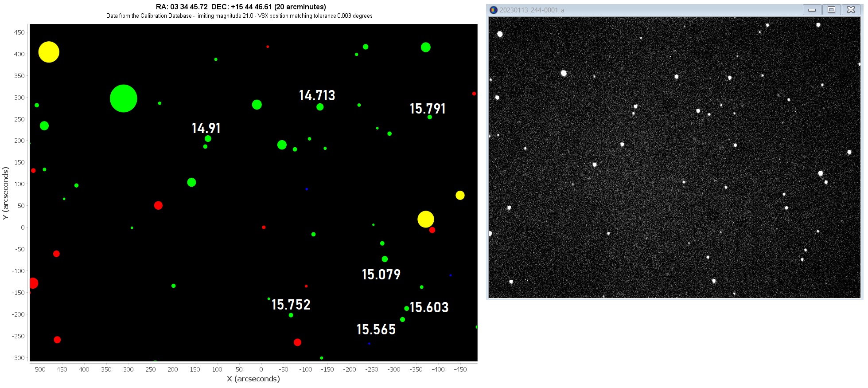Maximize the 20230113_244-0001_a image window

831,10
